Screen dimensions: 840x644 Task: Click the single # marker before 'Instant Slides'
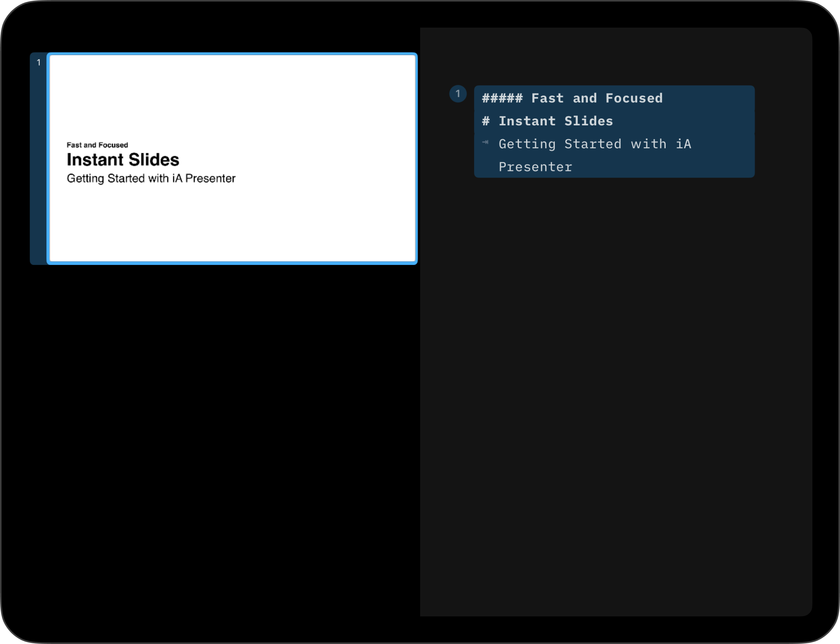click(486, 122)
